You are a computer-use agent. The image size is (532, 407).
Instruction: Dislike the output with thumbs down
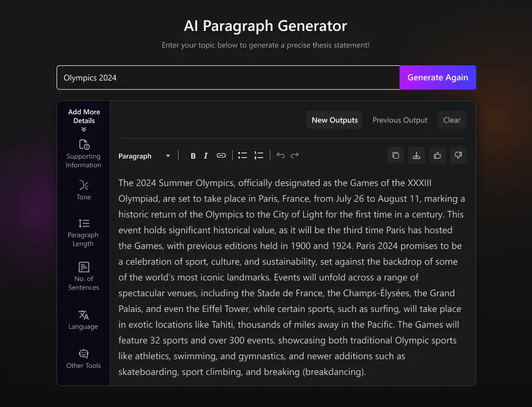459,155
